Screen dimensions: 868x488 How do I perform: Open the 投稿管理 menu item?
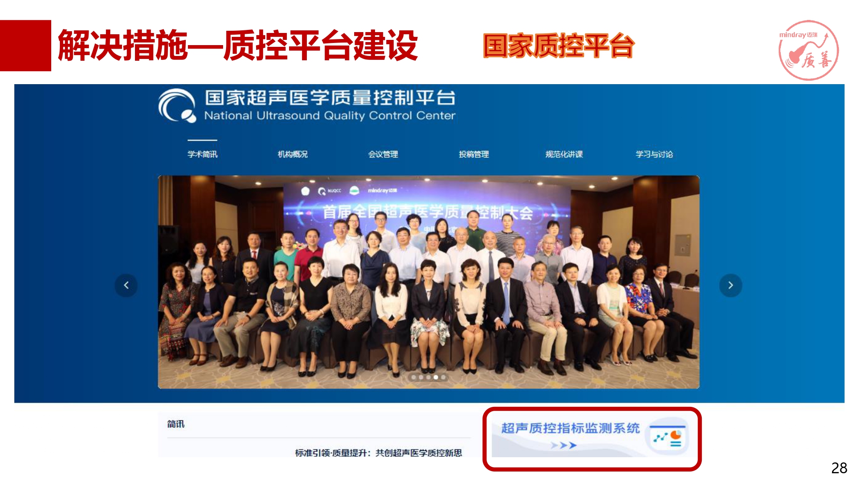473,154
